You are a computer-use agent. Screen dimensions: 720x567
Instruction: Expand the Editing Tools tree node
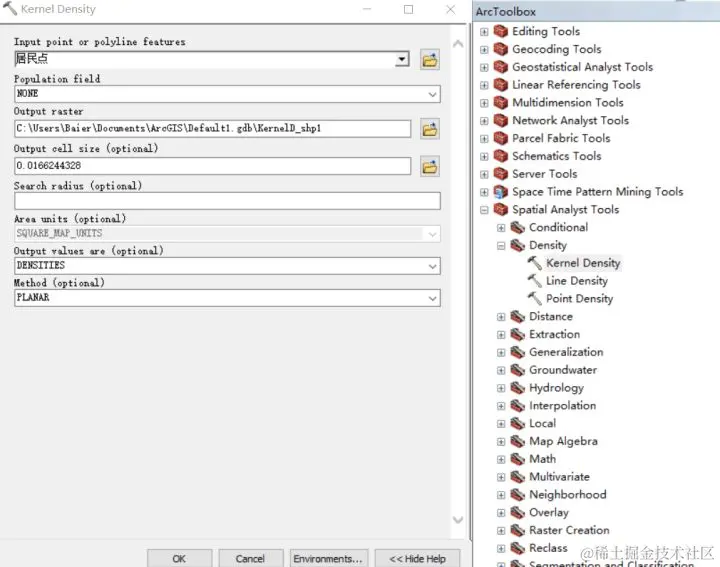(x=484, y=32)
